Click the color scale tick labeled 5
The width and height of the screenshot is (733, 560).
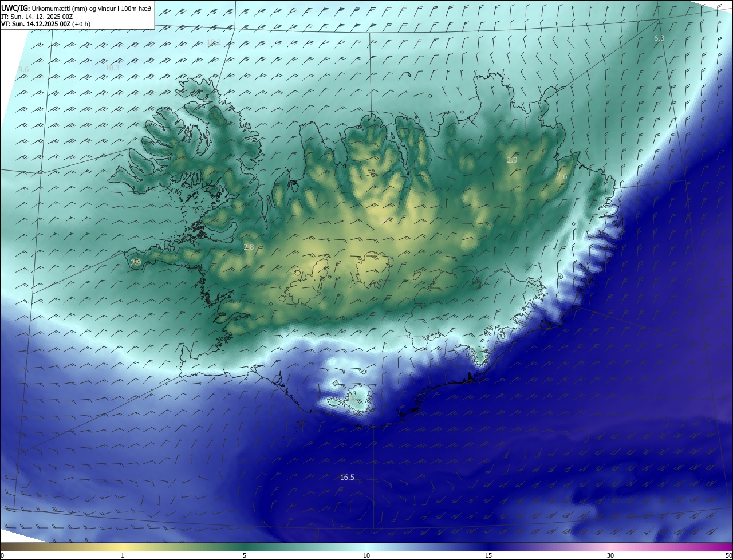(245, 555)
